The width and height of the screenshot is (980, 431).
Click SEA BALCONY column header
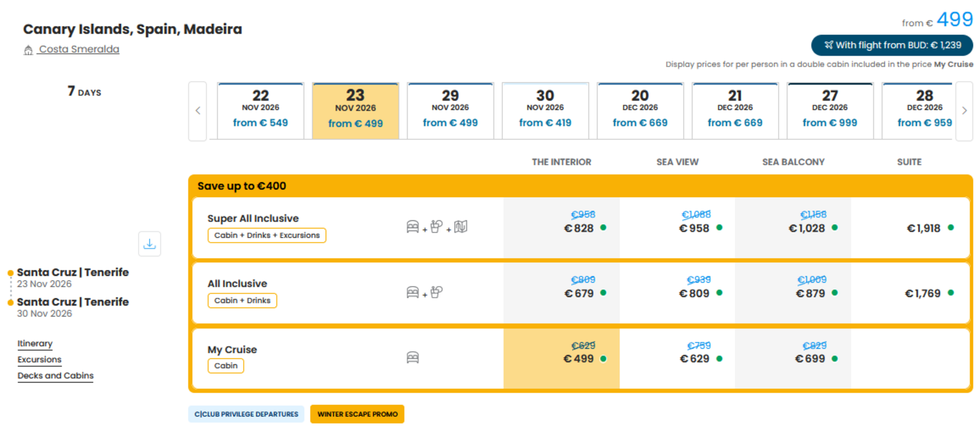pyautogui.click(x=793, y=162)
